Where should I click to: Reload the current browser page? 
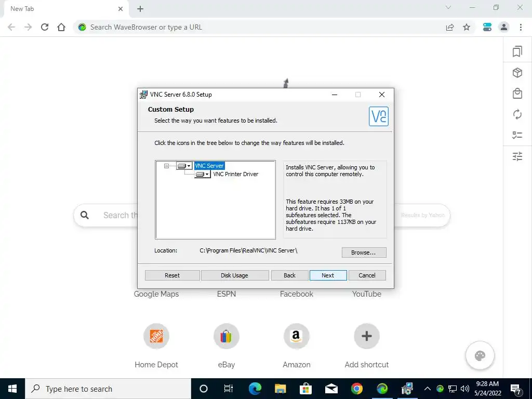pos(45,27)
